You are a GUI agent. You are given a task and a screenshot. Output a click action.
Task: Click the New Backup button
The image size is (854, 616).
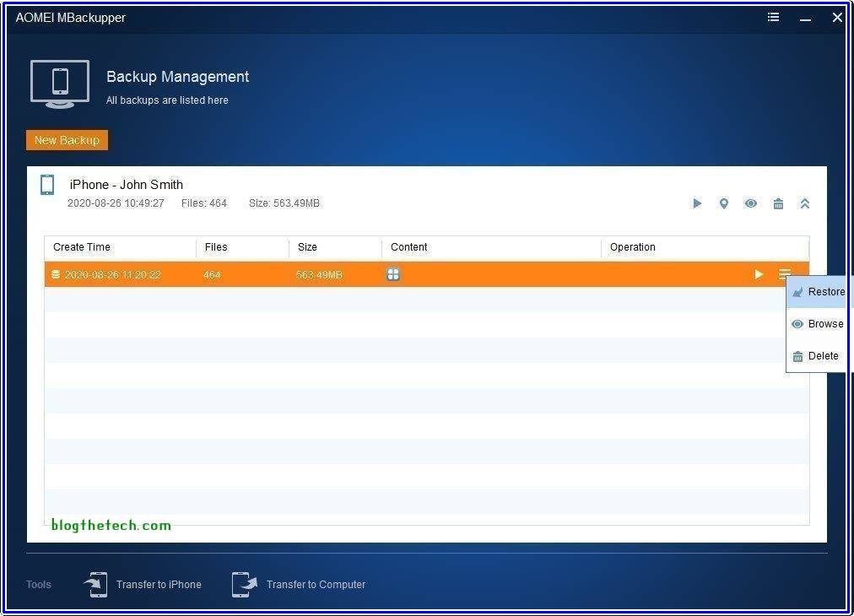[x=67, y=140]
